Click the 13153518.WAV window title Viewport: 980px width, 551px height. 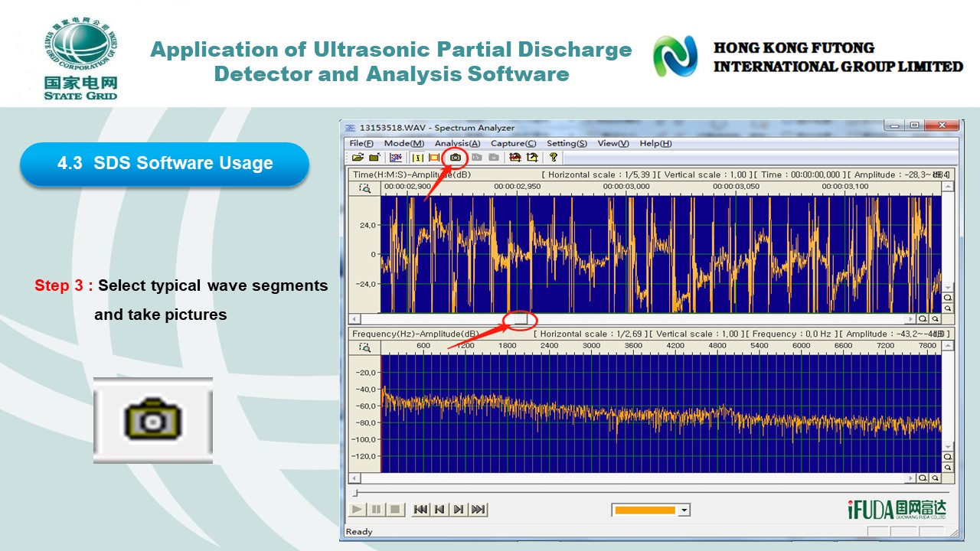tap(437, 128)
